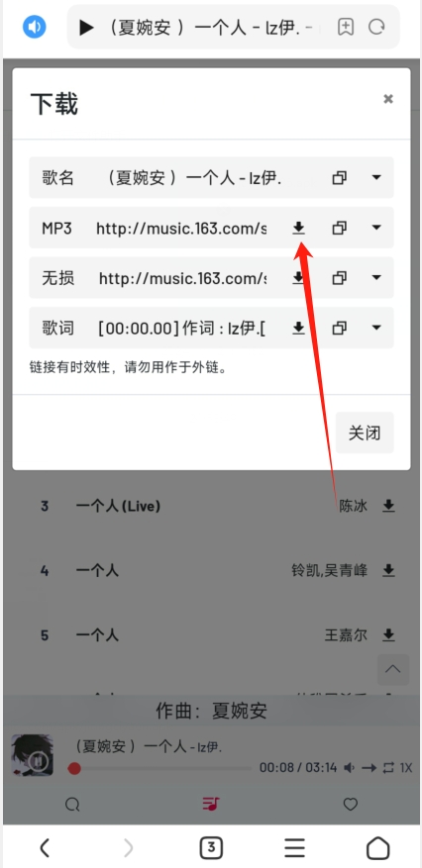Download the MP3 file link

(x=298, y=228)
